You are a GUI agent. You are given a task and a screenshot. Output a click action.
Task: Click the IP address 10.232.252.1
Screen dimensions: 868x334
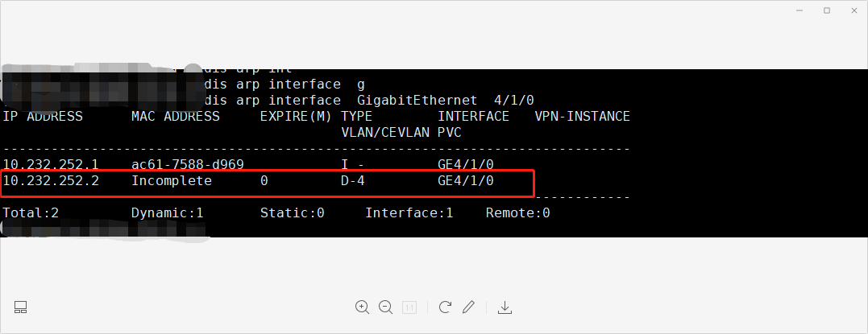click(51, 164)
